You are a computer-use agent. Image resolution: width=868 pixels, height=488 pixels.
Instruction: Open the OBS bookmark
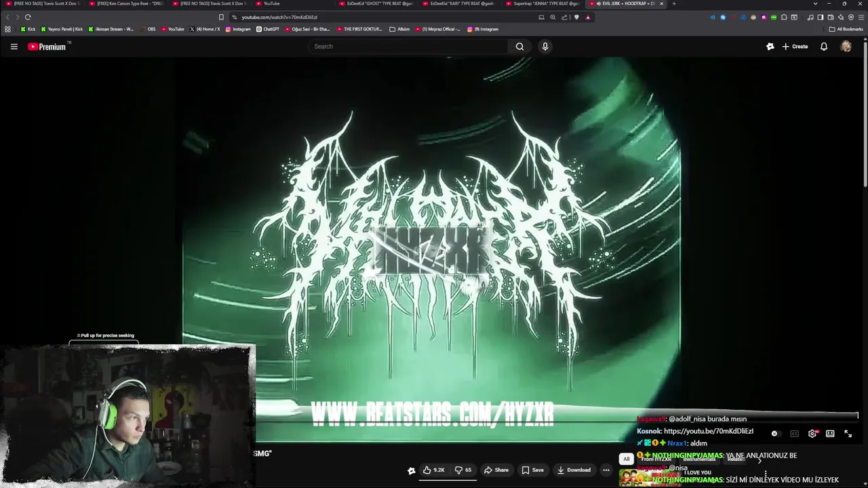coord(147,29)
